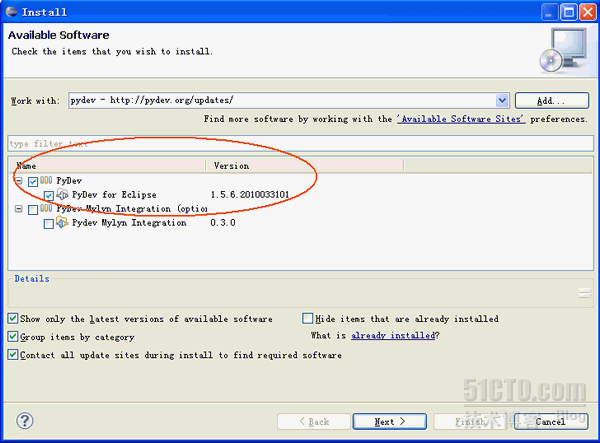The width and height of the screenshot is (600, 443).
Task: Toggle Group items by category checkbox
Action: [13, 337]
